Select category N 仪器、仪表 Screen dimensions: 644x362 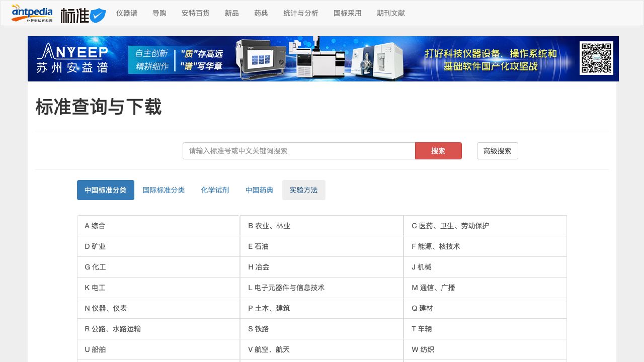click(x=106, y=308)
